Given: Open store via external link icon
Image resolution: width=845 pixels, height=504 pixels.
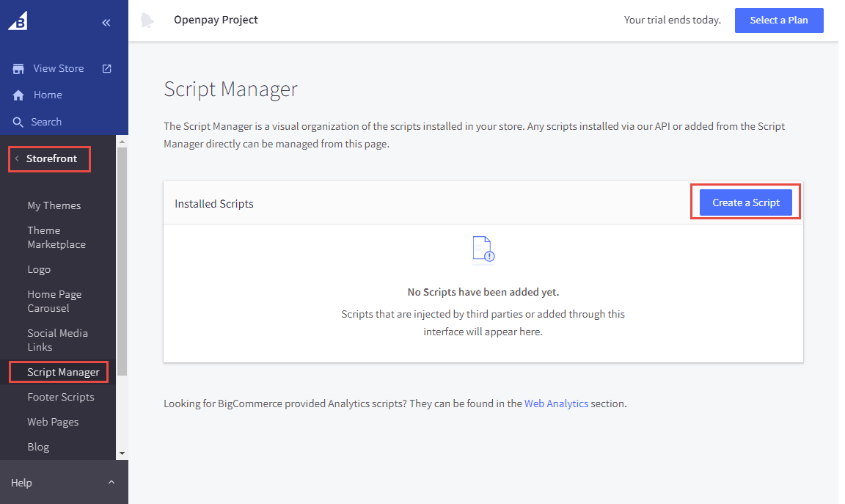Looking at the screenshot, I should [x=107, y=68].
